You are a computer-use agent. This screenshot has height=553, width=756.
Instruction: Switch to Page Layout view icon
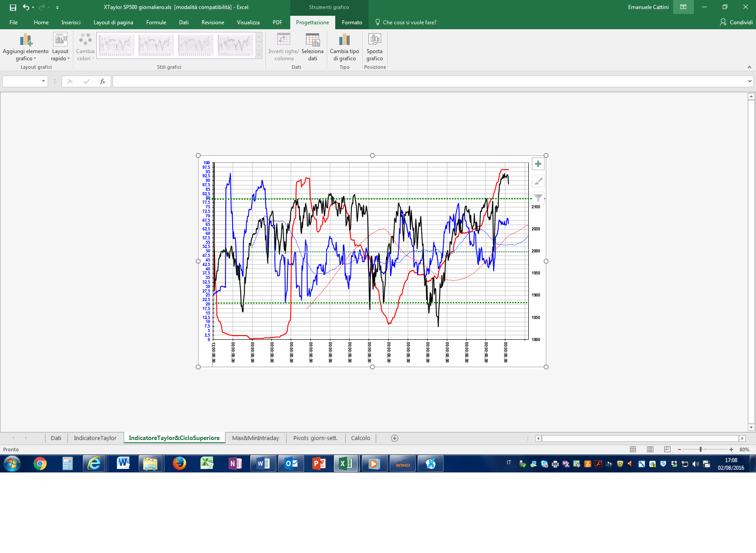[650, 450]
